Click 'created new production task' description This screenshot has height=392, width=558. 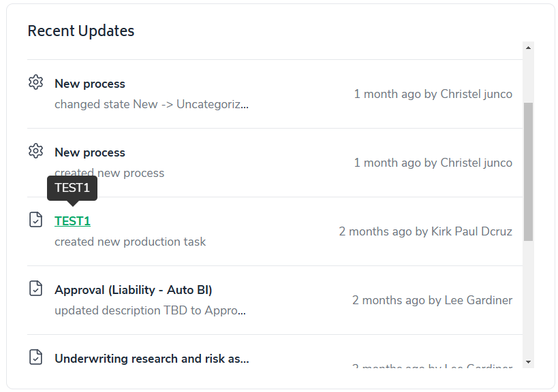129,242
